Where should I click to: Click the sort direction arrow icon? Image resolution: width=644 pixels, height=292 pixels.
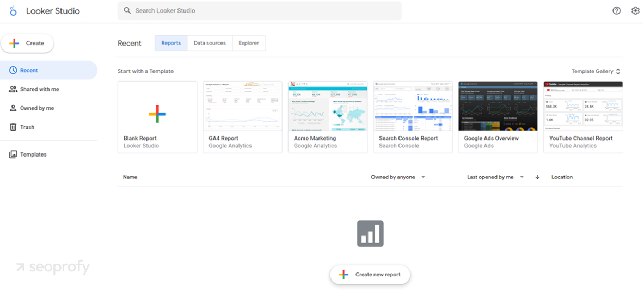click(x=537, y=177)
